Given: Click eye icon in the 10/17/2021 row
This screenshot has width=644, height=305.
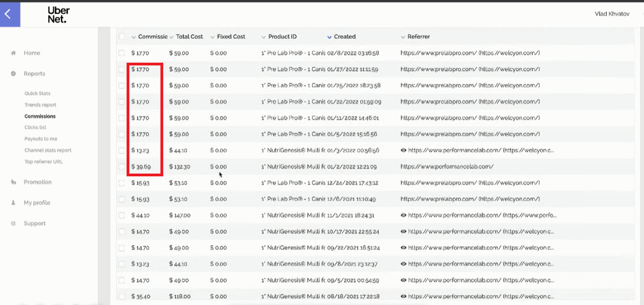Looking at the screenshot, I should [x=403, y=231].
